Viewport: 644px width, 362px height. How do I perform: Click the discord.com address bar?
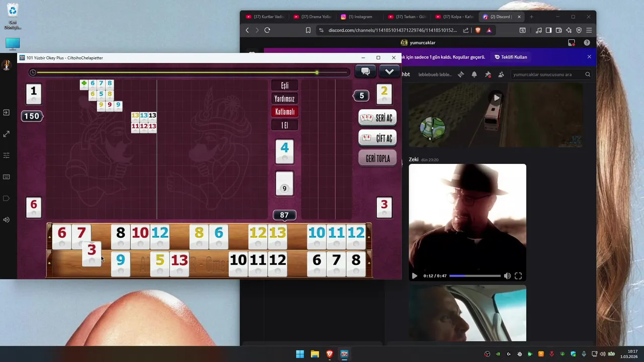coord(392,30)
